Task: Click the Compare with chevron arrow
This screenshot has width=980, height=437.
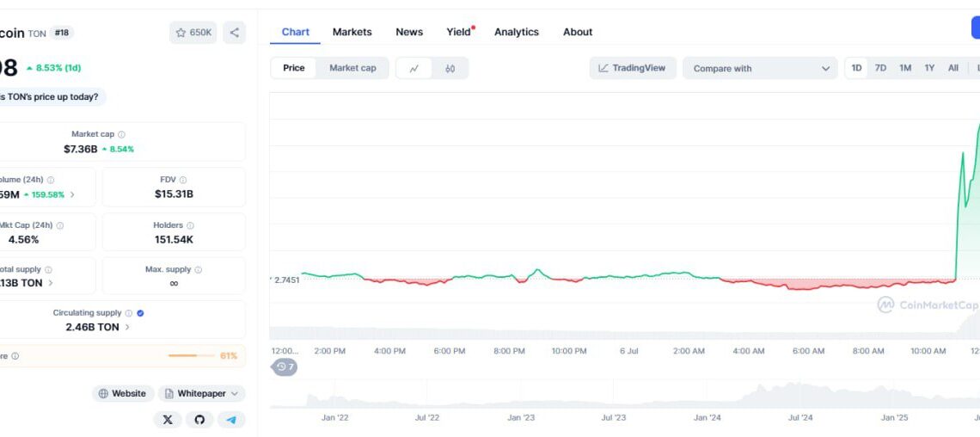Action: pyautogui.click(x=825, y=69)
